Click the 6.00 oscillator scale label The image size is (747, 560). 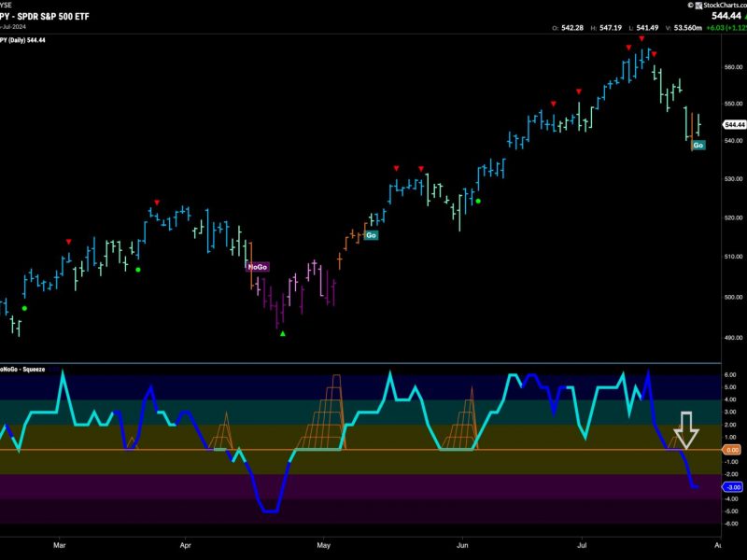[730, 375]
